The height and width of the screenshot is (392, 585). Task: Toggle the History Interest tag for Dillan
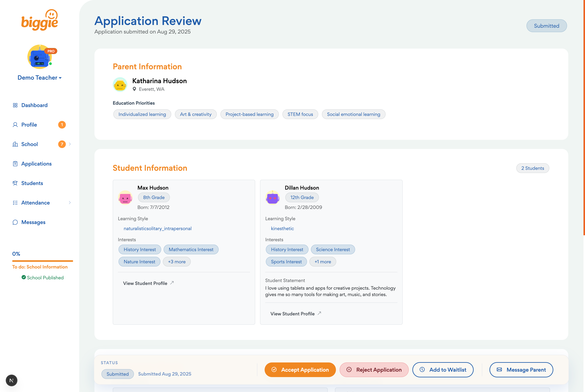[287, 249]
